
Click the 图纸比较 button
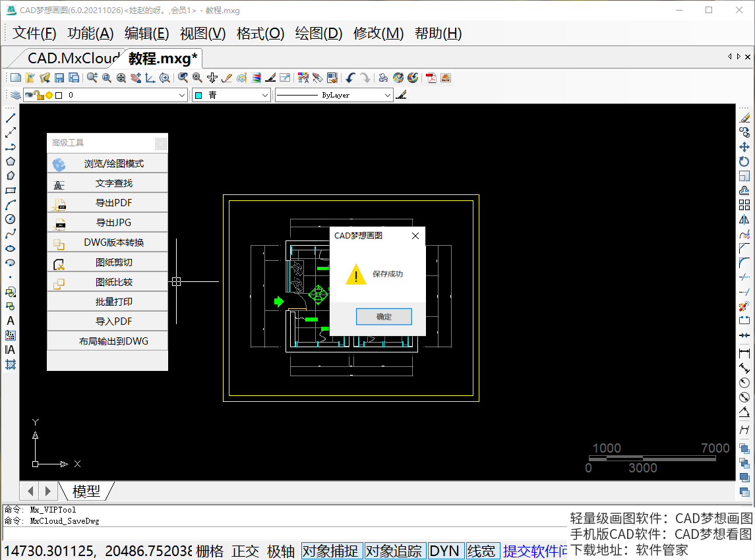[x=107, y=282]
